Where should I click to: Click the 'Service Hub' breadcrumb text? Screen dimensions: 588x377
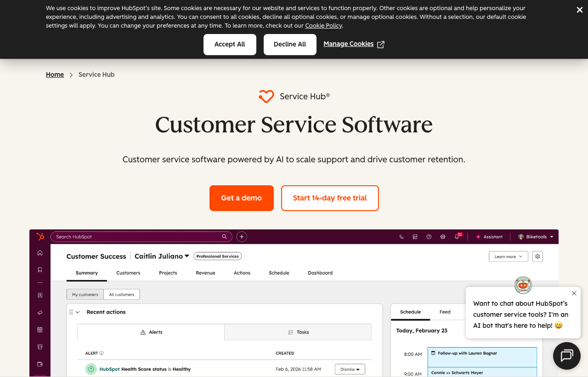point(96,74)
